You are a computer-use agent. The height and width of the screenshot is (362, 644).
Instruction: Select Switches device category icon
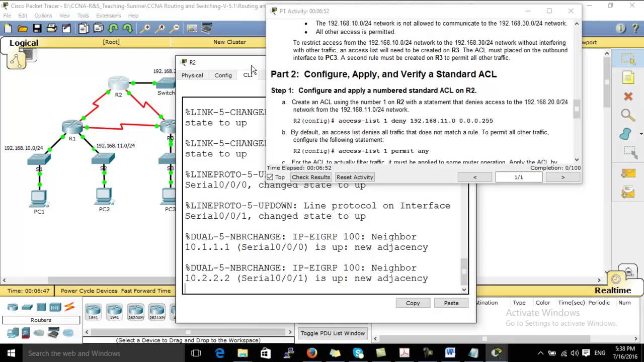click(27, 307)
